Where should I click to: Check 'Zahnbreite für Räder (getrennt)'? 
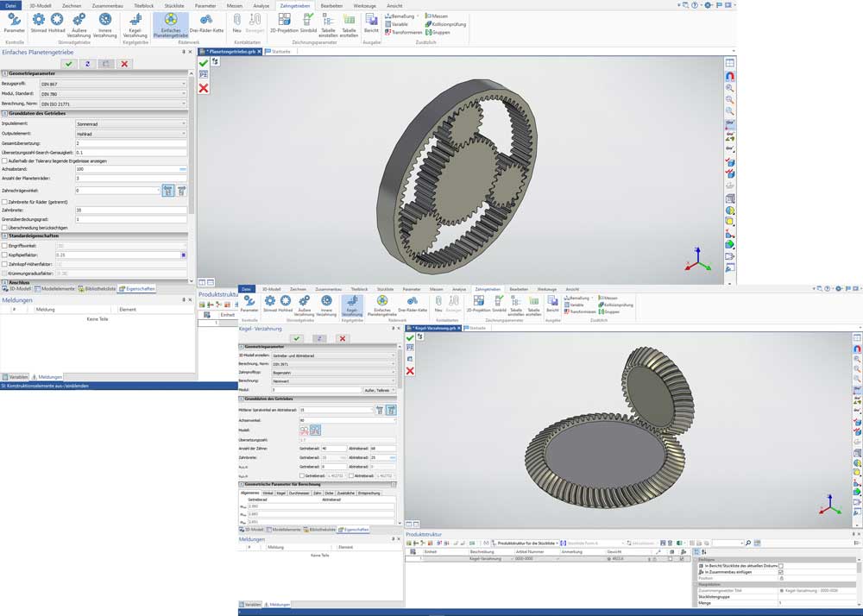4,202
